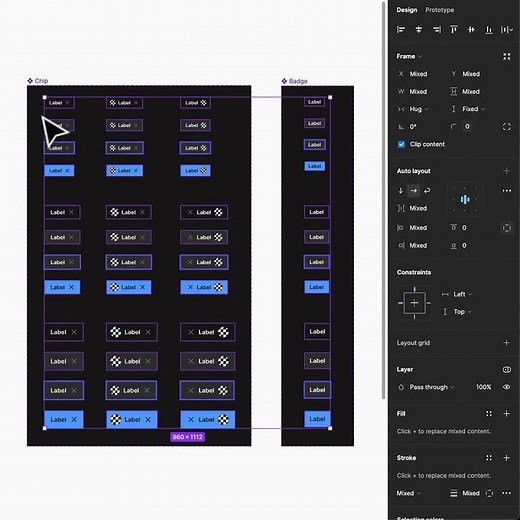This screenshot has height=520, width=520.
Task: Open independent corner radius settings
Action: pyautogui.click(x=507, y=127)
